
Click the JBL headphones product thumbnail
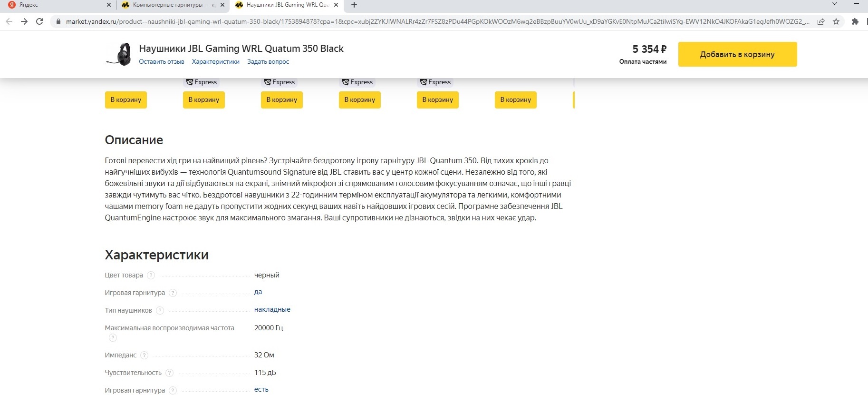click(119, 54)
